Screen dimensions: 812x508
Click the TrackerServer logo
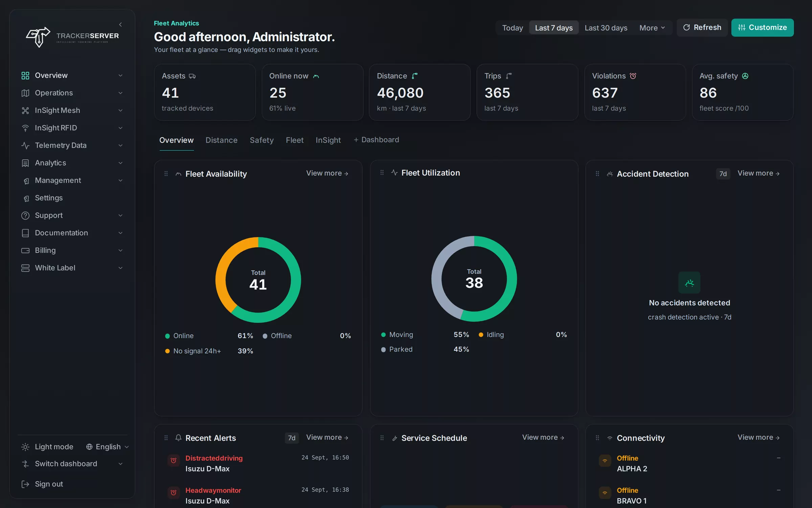click(72, 37)
